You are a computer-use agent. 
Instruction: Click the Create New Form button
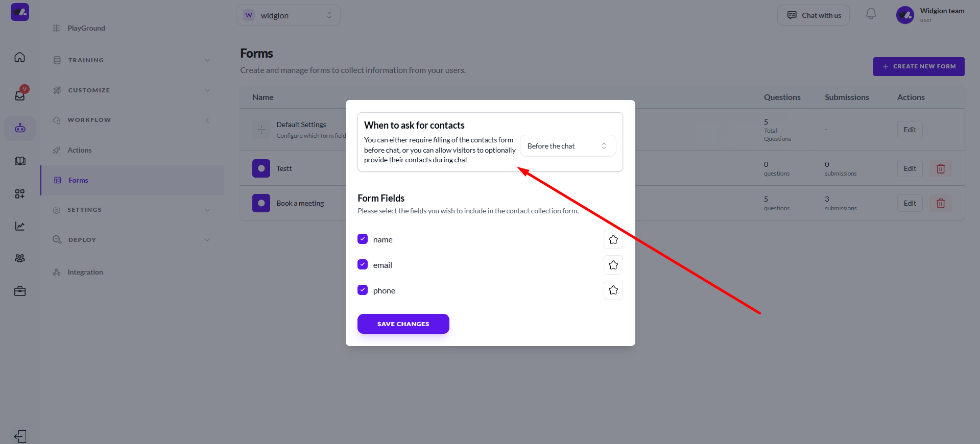(x=919, y=66)
